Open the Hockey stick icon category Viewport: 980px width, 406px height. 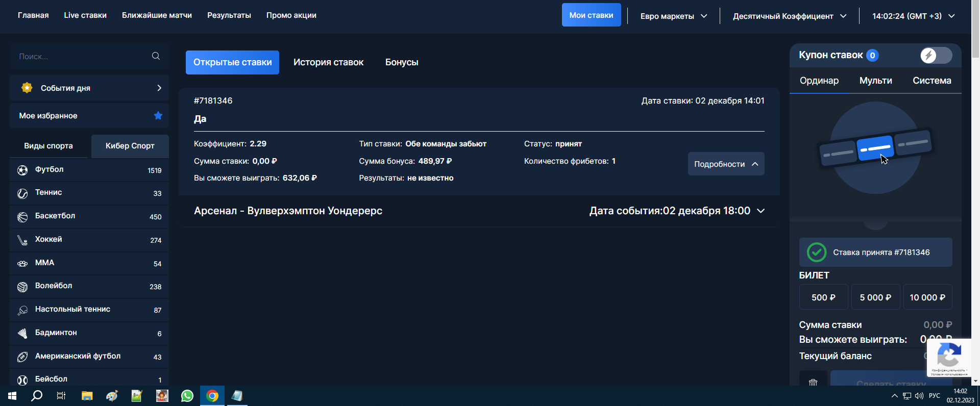tap(22, 240)
